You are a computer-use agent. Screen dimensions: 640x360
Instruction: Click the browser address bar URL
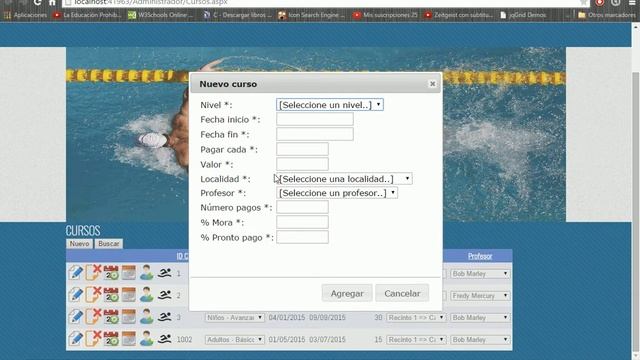[x=151, y=2]
